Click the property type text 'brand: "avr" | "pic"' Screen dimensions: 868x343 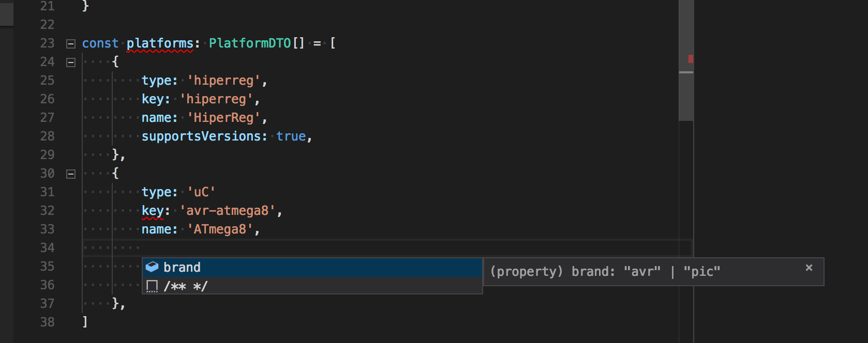pos(646,272)
